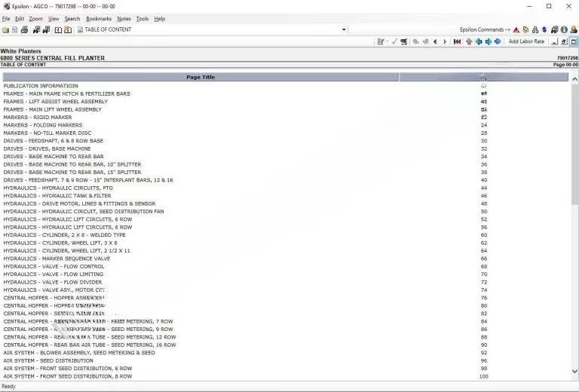Select DRIVES - DRIVES, BASE MACHINE row
This screenshot has width=579, height=392.
coord(285,149)
